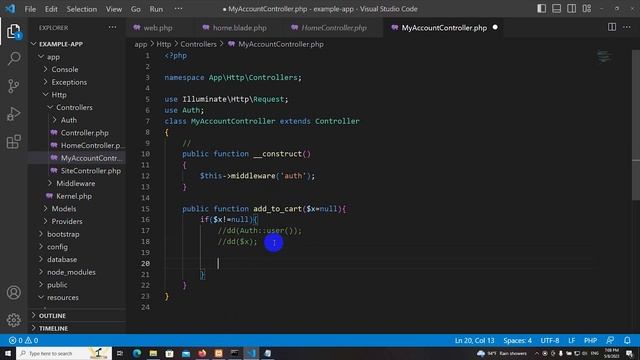Open Controller.php in the explorer

pos(84,133)
